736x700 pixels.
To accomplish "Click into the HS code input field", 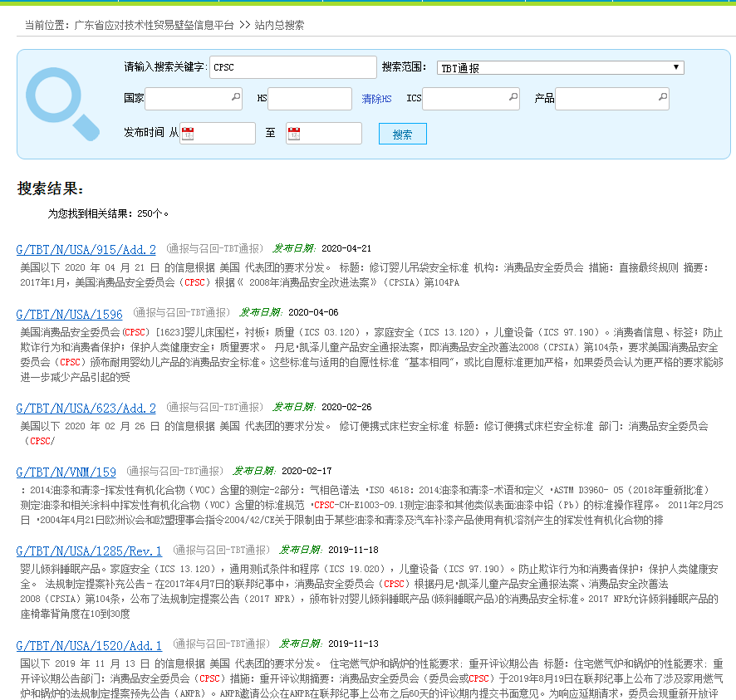I will coord(309,99).
